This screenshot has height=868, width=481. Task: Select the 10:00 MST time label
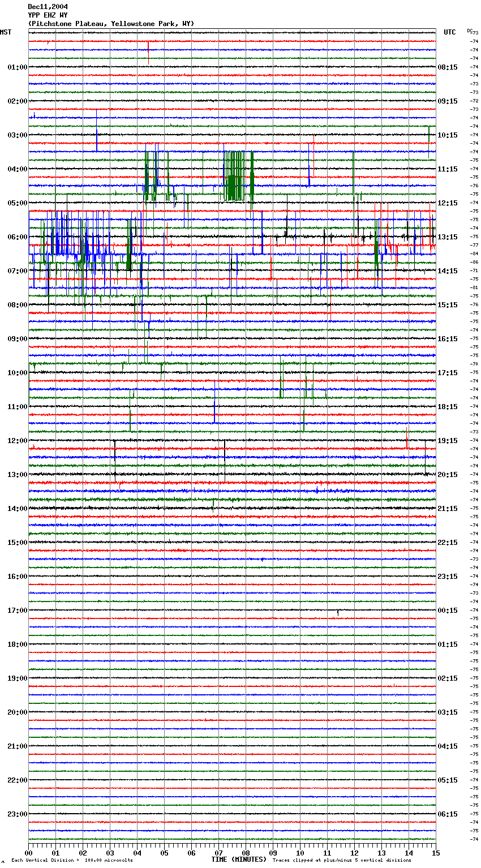click(18, 373)
